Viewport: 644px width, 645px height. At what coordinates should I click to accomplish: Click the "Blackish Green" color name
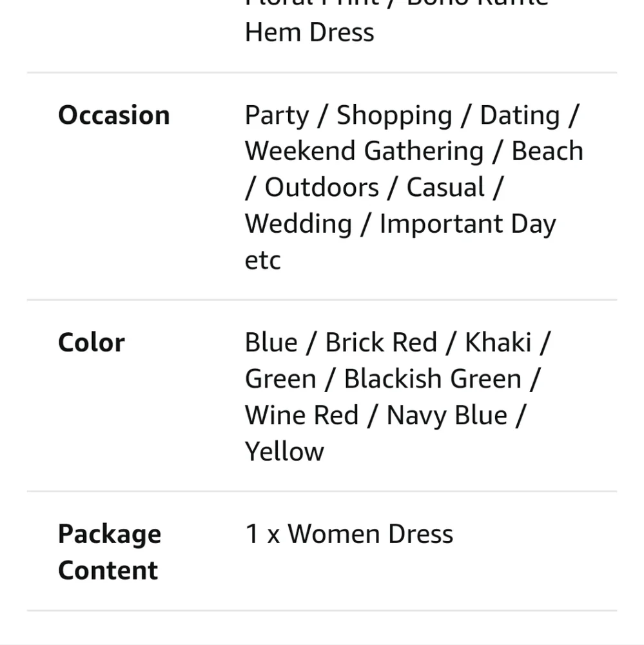coord(433,379)
